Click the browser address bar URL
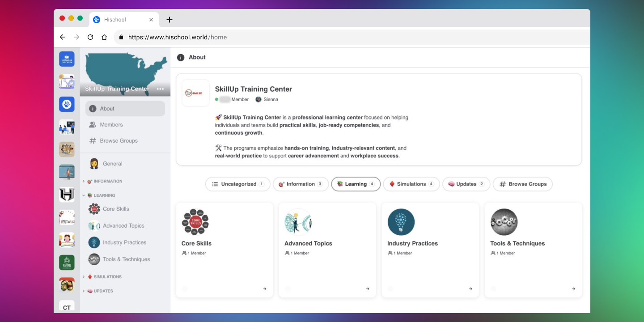Viewport: 644px width, 322px height. [178, 37]
